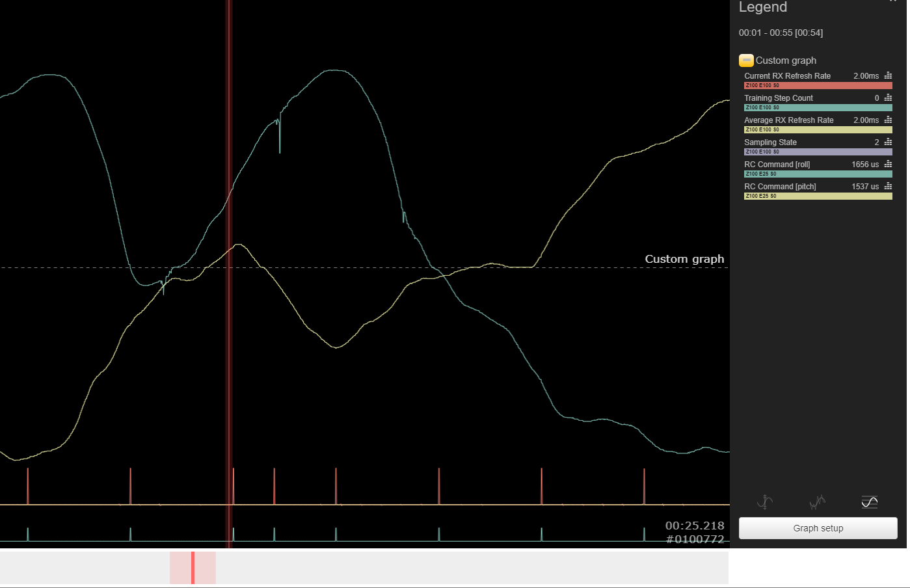Toggle the graph grid sine-wave icon
910x588 pixels.
pos(870,501)
